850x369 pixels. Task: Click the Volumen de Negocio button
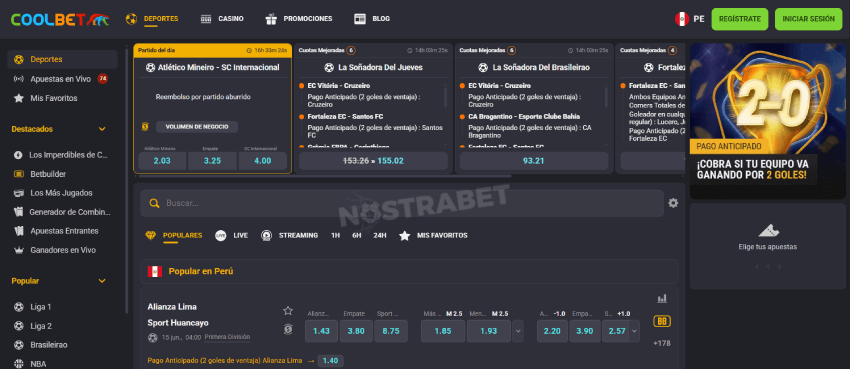coord(197,127)
